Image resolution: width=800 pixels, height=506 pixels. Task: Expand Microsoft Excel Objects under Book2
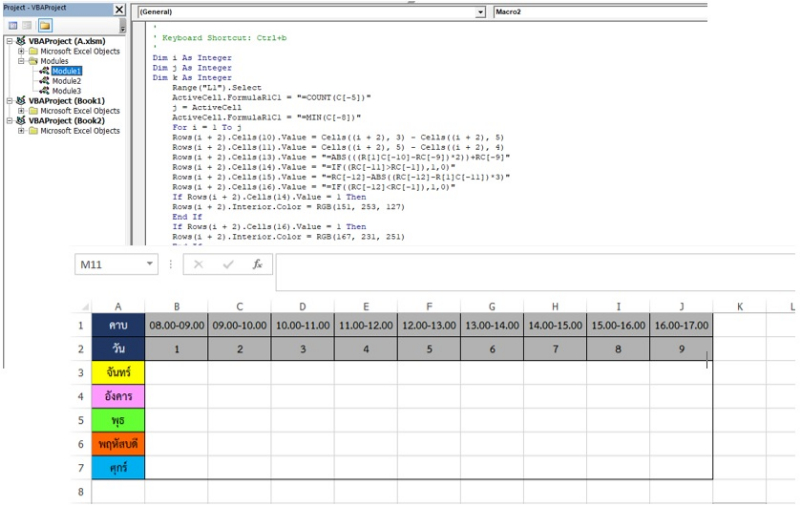point(21,131)
